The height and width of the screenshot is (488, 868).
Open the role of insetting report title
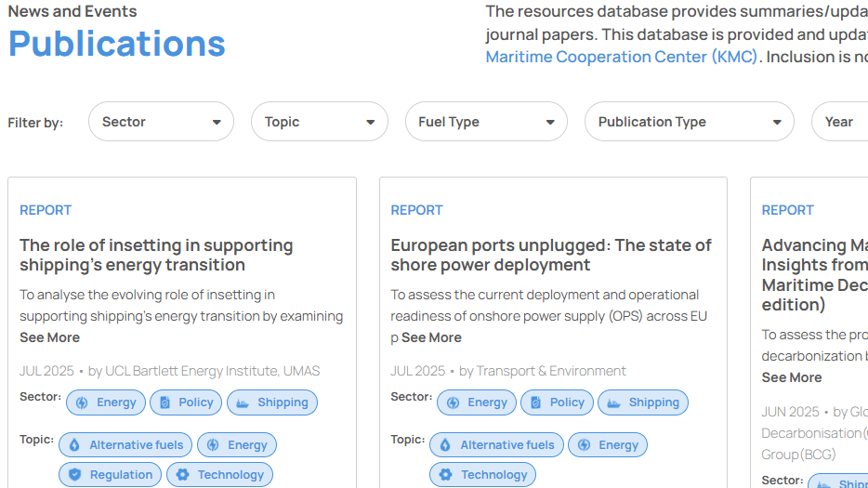tap(156, 255)
